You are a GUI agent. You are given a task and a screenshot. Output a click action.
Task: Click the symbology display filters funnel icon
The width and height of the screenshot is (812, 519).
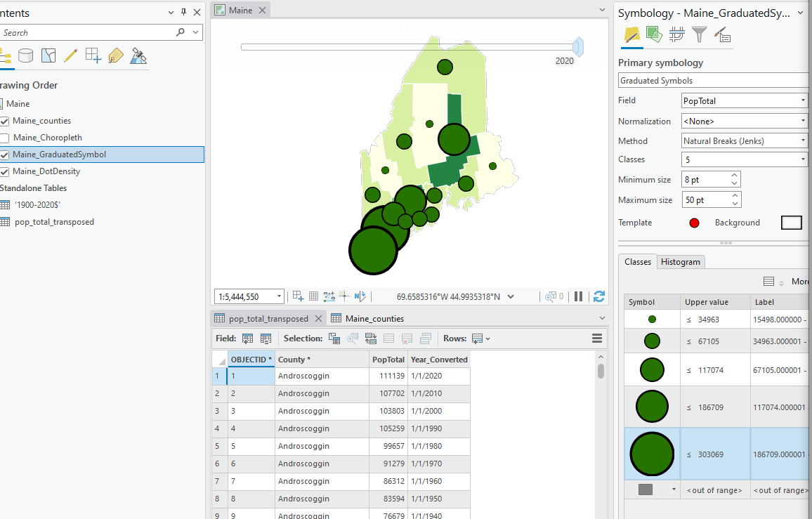point(699,34)
